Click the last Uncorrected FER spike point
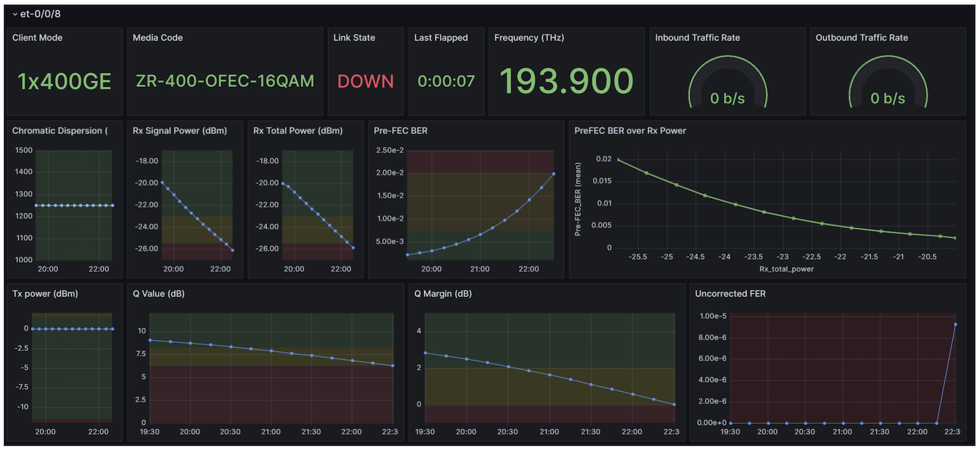 pos(956,325)
